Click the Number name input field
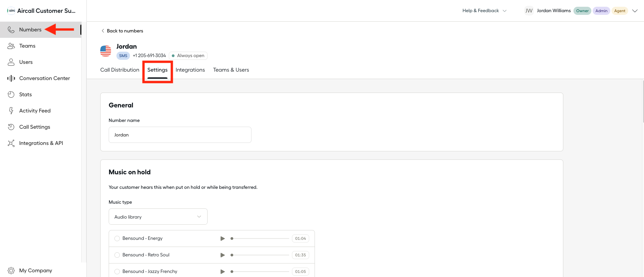 (180, 135)
